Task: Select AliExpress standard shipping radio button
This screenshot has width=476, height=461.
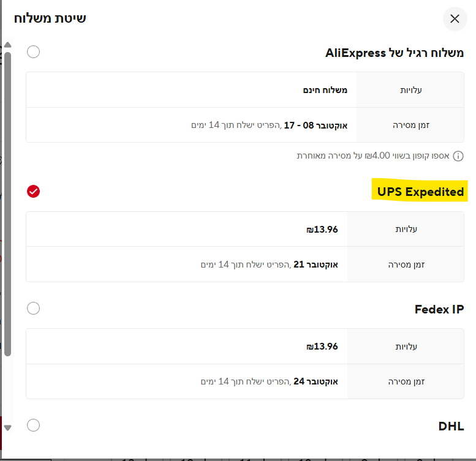Action: tap(34, 52)
